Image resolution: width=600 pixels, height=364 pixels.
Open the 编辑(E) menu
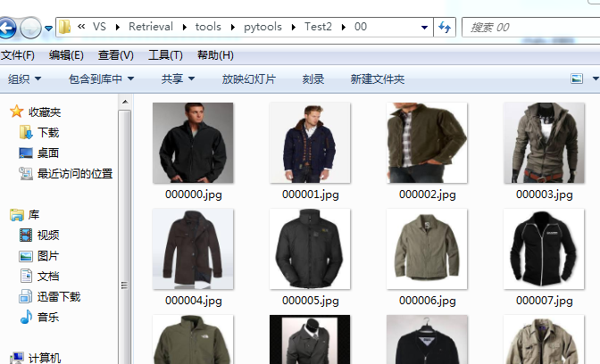pyautogui.click(x=66, y=55)
